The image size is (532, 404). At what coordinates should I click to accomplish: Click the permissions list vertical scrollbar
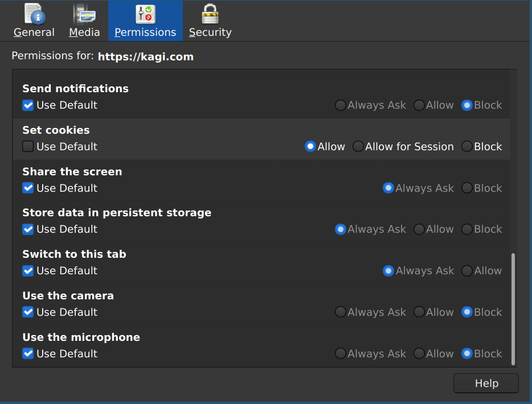pos(513,309)
